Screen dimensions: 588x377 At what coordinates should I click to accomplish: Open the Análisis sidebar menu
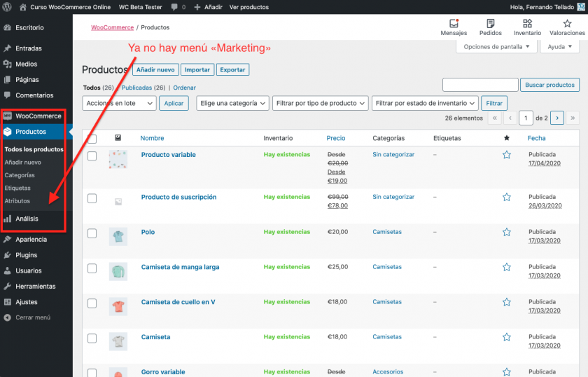click(x=27, y=219)
